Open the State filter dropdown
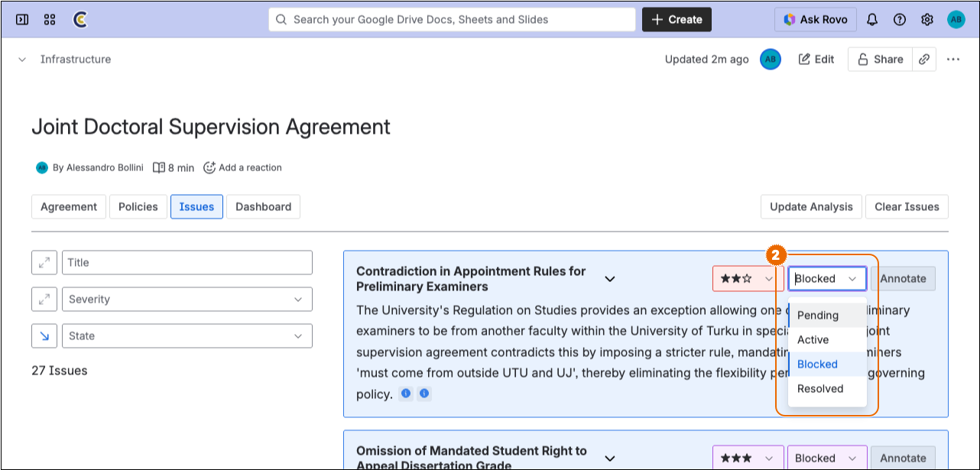Screen dimensions: 980x470 tap(187, 335)
